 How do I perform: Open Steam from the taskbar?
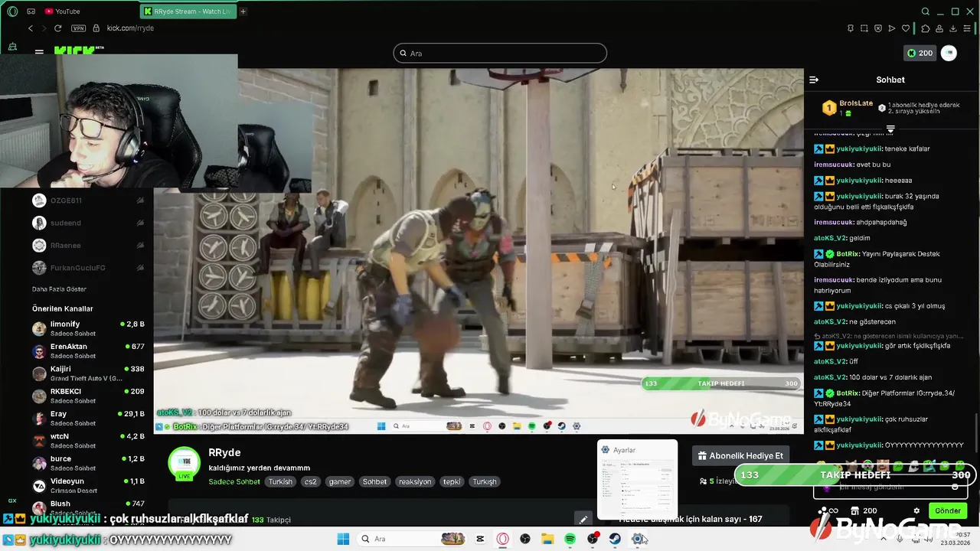[x=615, y=539]
